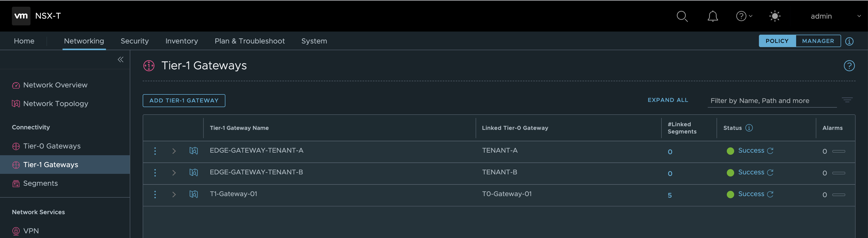This screenshot has height=238, width=868.
Task: Click the filter lines icon
Action: 847,100
